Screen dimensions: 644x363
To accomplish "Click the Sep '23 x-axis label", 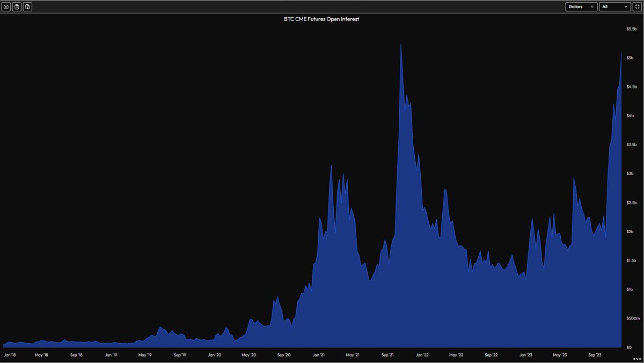I will [x=595, y=355].
